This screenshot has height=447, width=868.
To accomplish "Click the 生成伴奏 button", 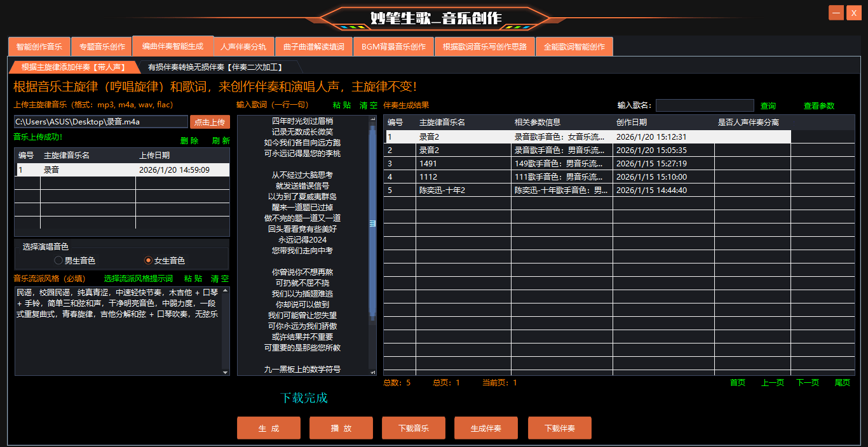I will [x=485, y=429].
